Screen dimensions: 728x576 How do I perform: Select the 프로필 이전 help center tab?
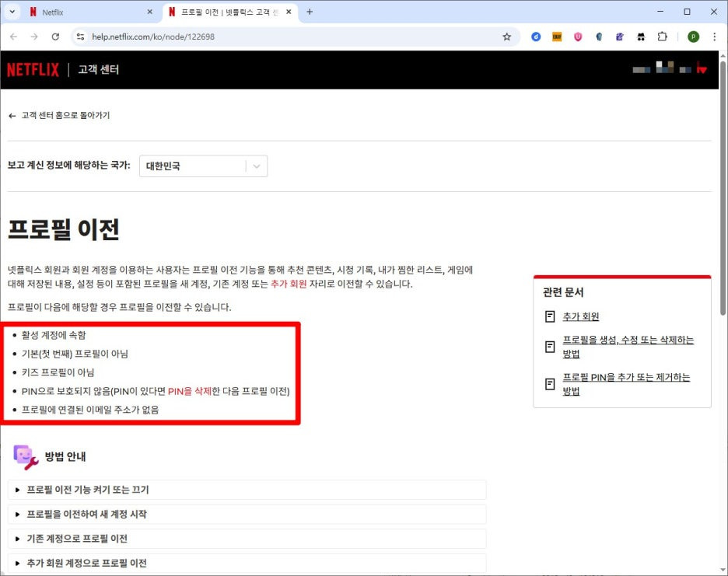tap(229, 12)
